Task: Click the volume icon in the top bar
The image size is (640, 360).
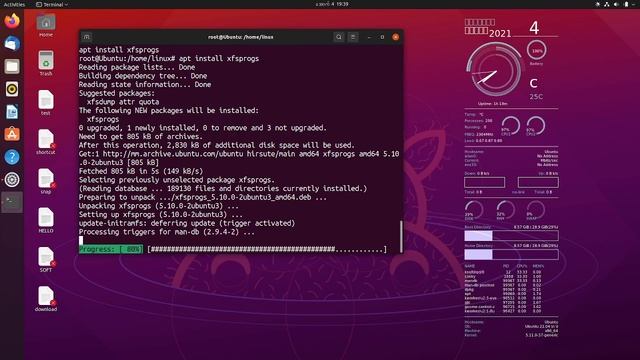Action: (x=616, y=4)
